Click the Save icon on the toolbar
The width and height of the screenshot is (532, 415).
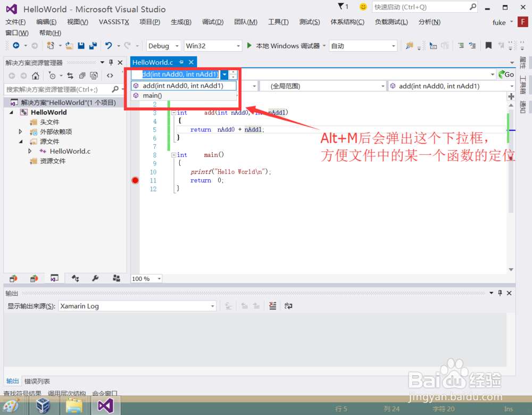pyautogui.click(x=81, y=46)
